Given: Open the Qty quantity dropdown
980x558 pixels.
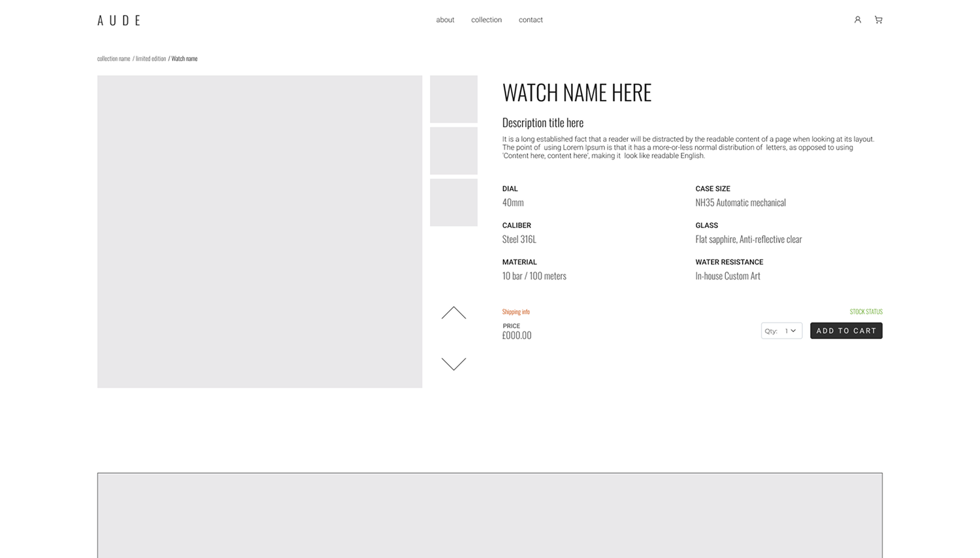Looking at the screenshot, I should coord(781,331).
